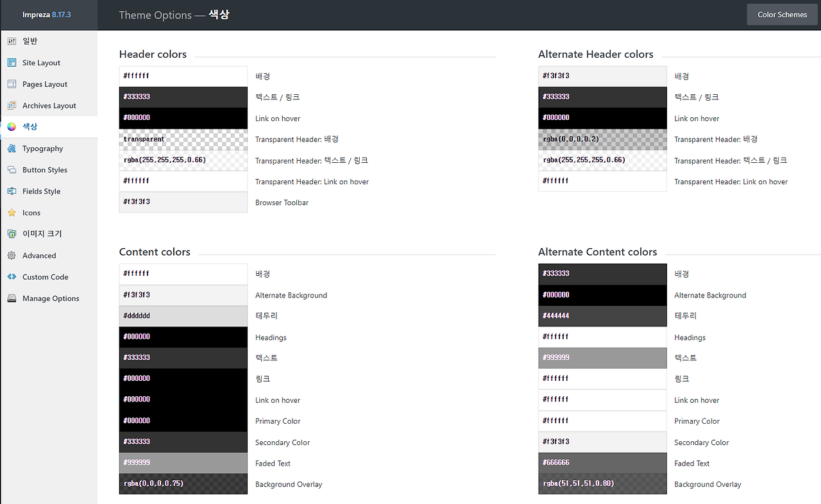Image resolution: width=821 pixels, height=504 pixels.
Task: Edit Alternate Content 테두리 color #444444
Action: pos(602,316)
